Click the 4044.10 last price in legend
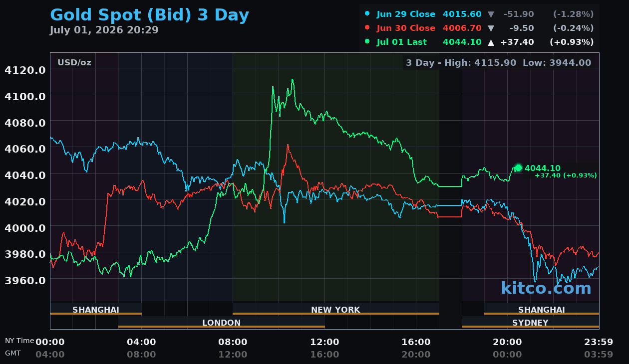Viewport: 629px width, 364px height. (x=462, y=42)
